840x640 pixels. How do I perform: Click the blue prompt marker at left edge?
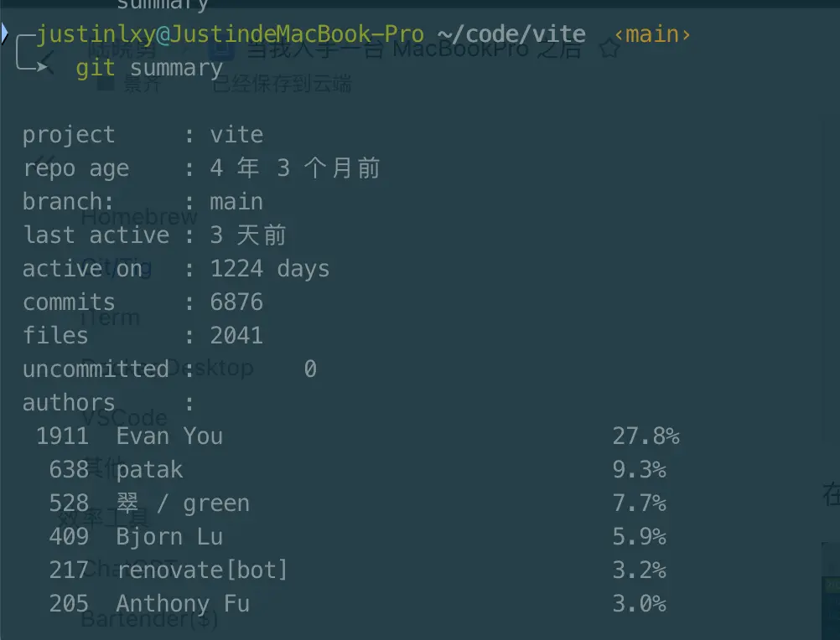4,34
